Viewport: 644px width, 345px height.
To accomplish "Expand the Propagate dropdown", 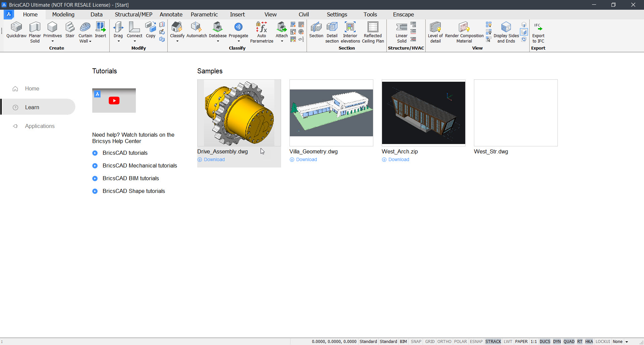I will coord(238,41).
